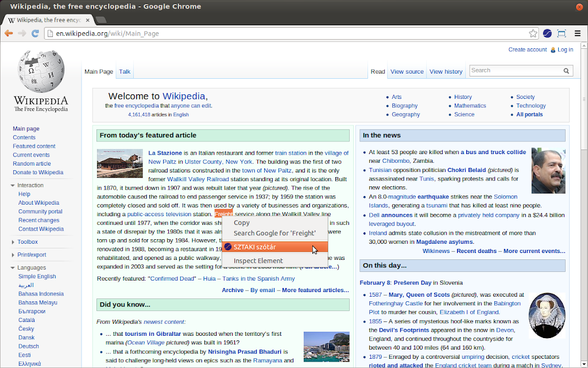Close the Wikipedia browser tab

tap(88, 20)
